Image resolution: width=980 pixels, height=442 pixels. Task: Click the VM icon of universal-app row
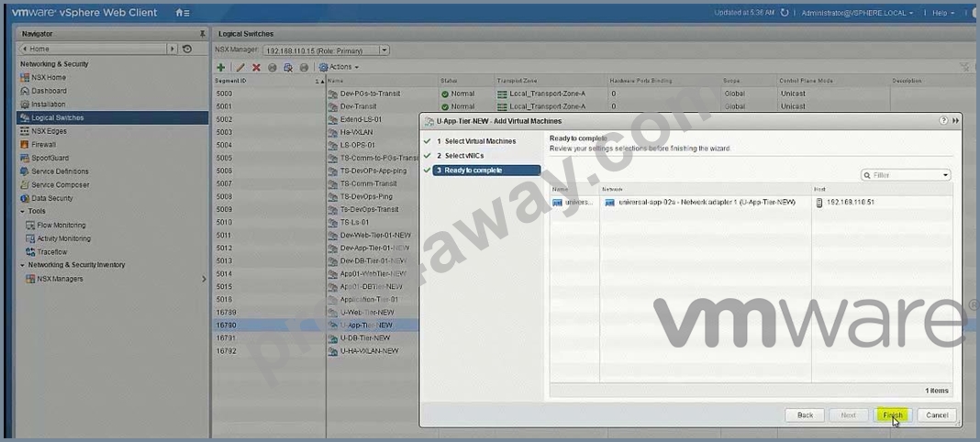tap(557, 203)
